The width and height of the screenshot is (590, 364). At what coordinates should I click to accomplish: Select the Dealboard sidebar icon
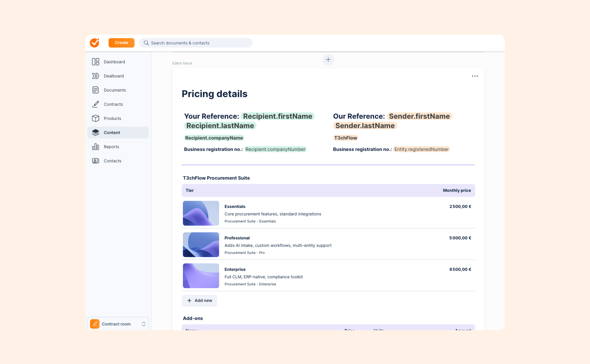coord(95,76)
